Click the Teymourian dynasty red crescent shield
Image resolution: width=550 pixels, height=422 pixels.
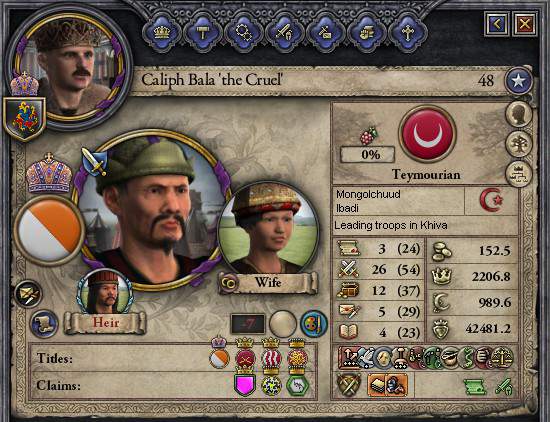point(427,134)
